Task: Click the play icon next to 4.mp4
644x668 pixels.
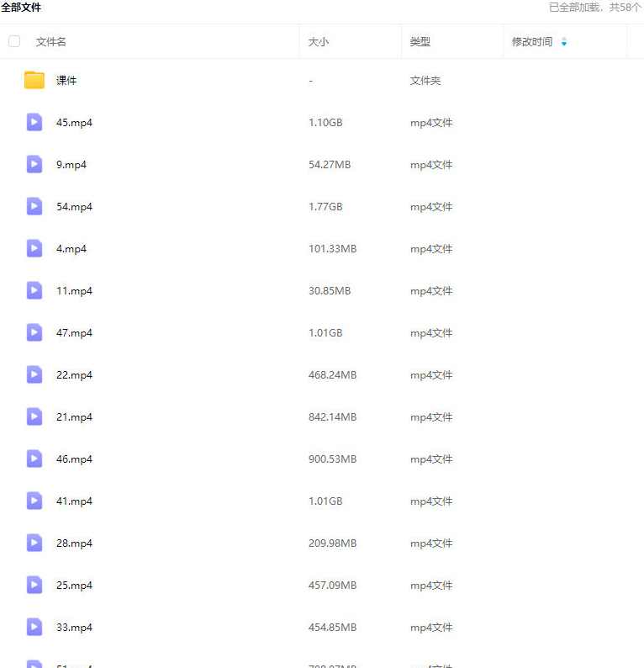Action: 34,249
